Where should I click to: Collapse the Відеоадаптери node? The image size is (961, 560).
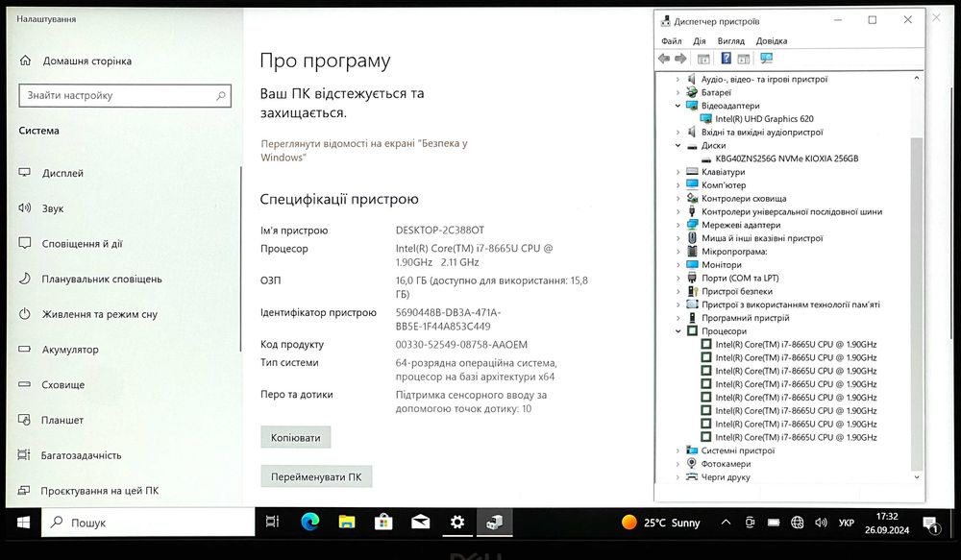[678, 106]
